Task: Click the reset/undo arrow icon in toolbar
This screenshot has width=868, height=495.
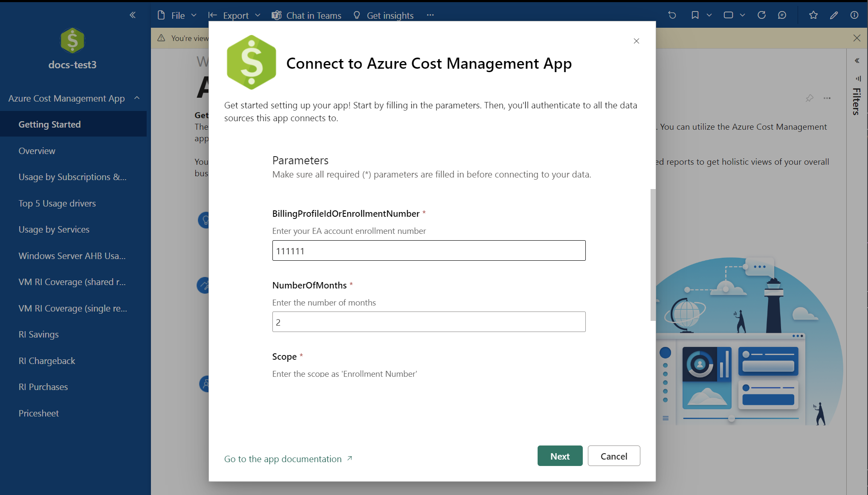Action: [672, 15]
